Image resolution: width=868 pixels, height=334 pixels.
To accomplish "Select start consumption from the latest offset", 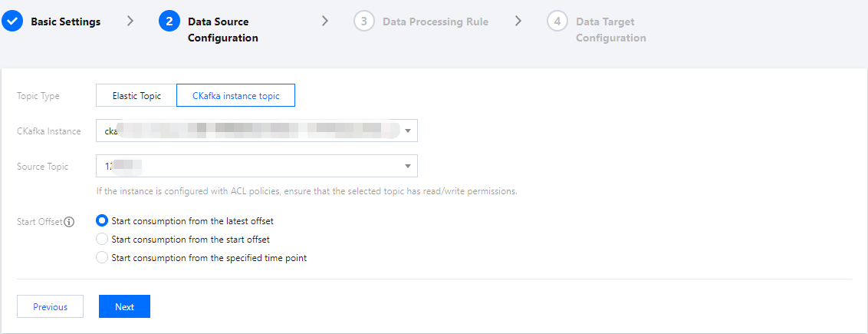I will point(102,221).
